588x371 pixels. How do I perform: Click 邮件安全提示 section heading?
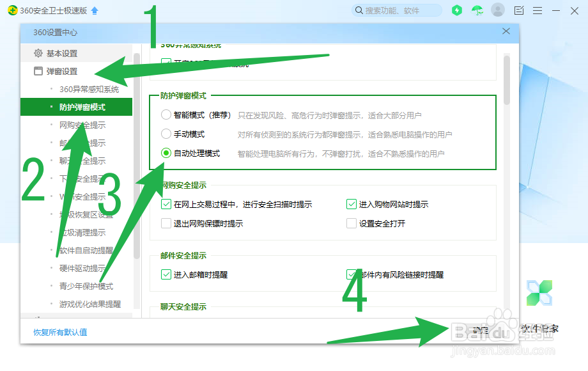click(183, 255)
